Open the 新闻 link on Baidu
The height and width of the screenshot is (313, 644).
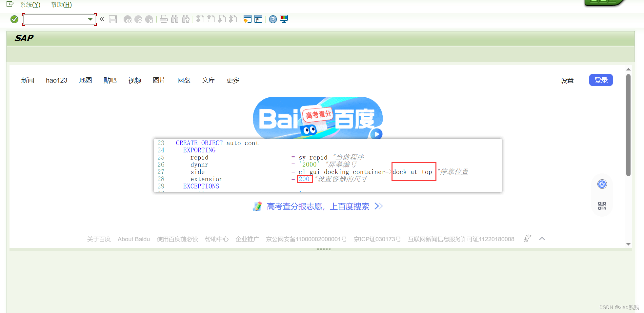pos(28,80)
